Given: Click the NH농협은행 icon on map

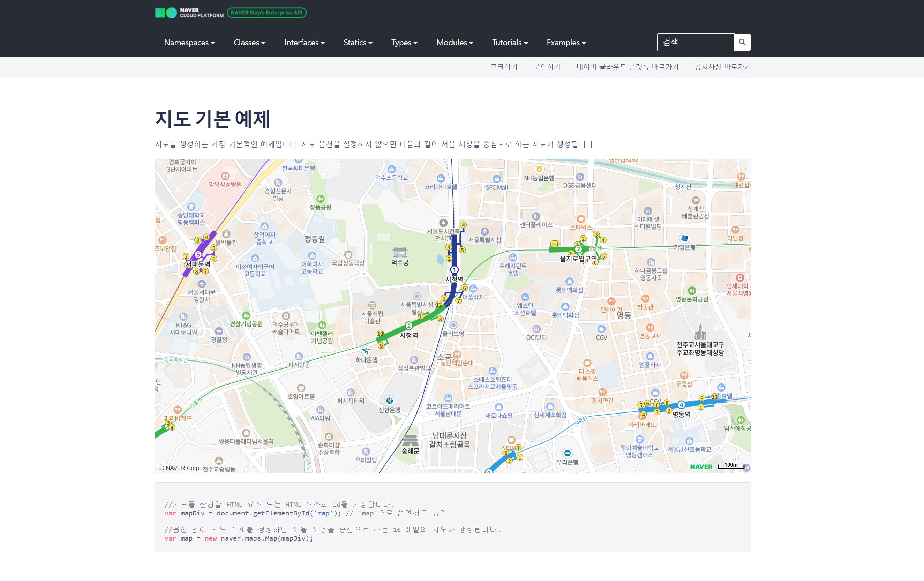Looking at the screenshot, I should click(x=539, y=169).
